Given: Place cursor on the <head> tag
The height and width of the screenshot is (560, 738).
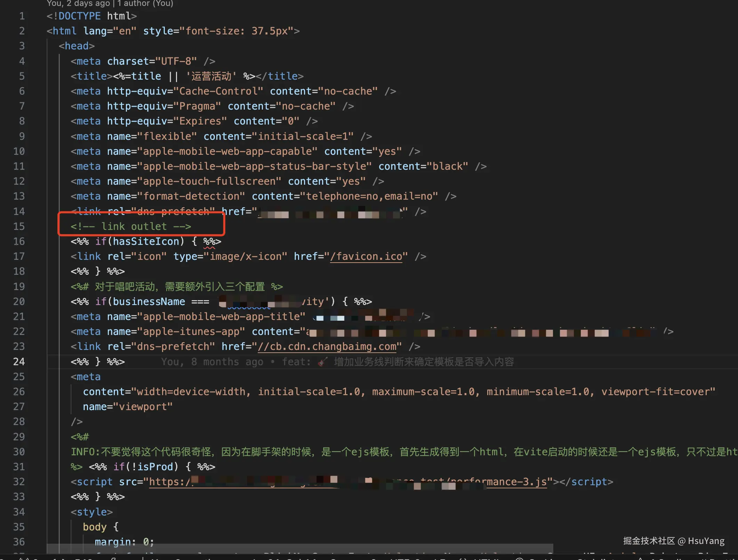Looking at the screenshot, I should click(x=77, y=46).
